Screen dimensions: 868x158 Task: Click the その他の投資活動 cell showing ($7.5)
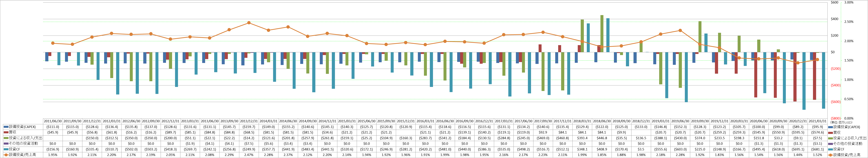[249, 144]
